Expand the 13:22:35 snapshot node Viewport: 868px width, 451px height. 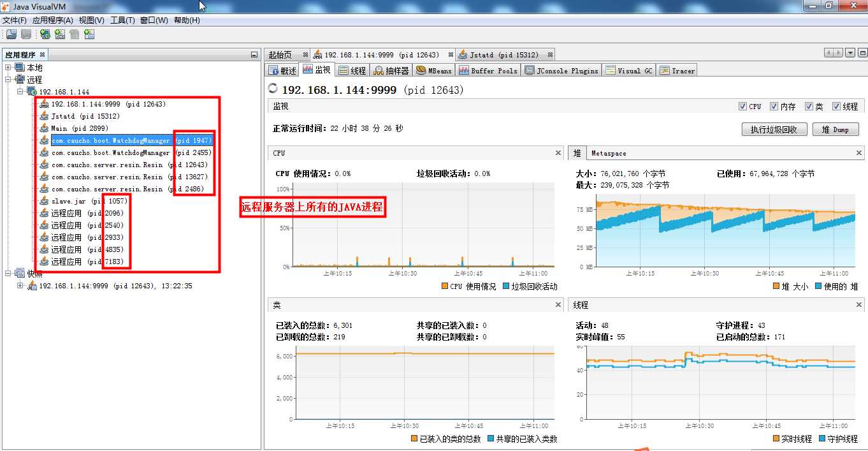tap(20, 286)
